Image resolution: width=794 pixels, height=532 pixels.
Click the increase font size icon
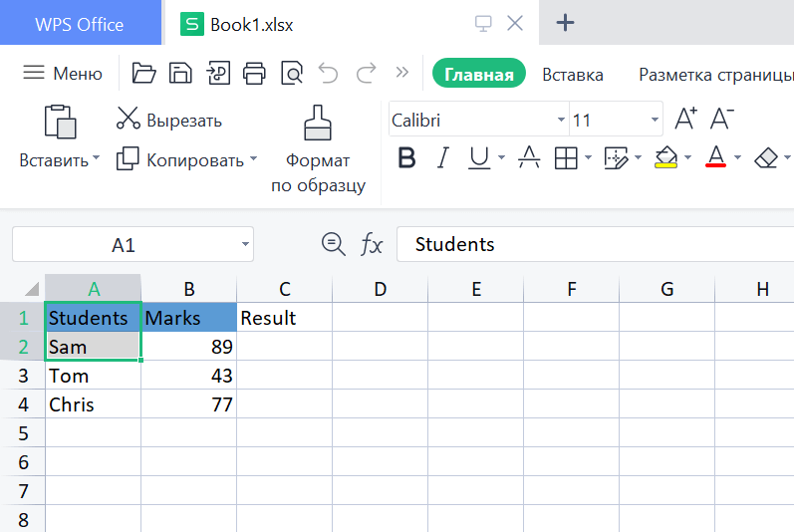(x=685, y=120)
